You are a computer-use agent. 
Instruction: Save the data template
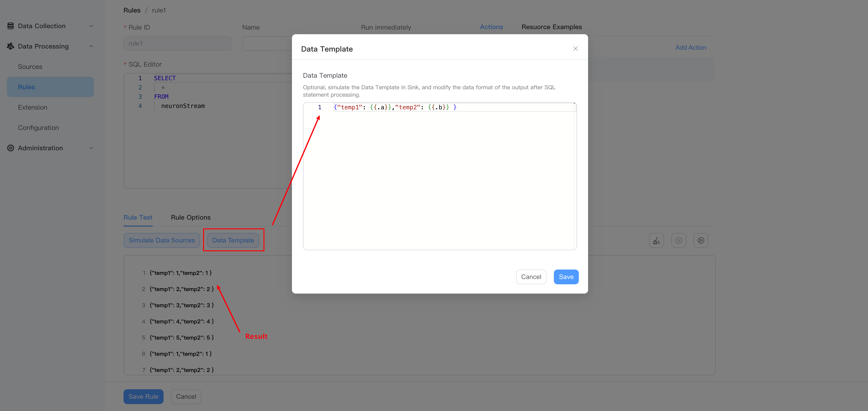coord(566,277)
